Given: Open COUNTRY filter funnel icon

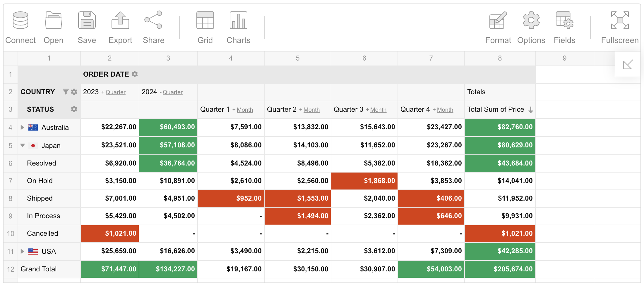Looking at the screenshot, I should (66, 92).
